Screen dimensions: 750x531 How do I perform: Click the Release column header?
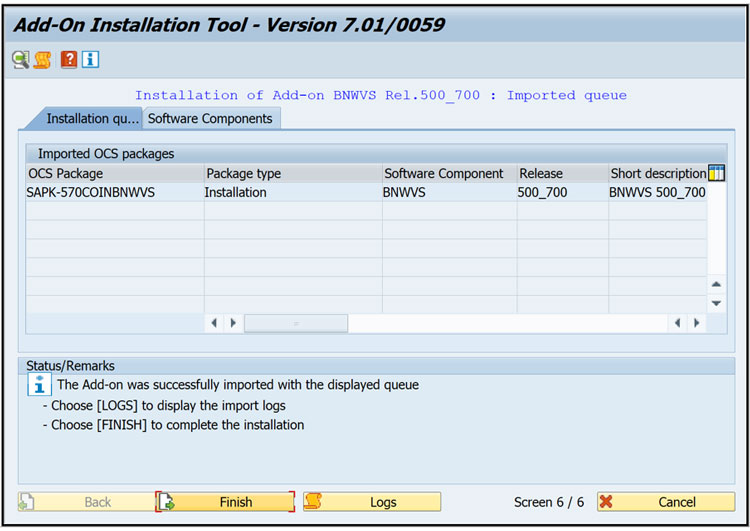pos(562,173)
